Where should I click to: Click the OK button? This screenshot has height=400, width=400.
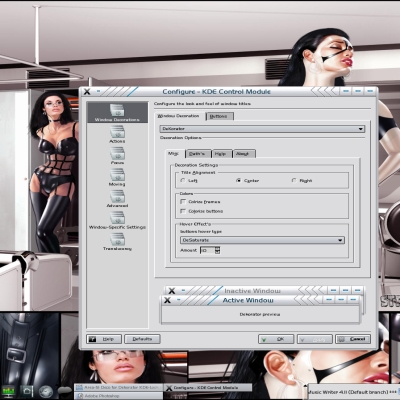tap(276, 339)
